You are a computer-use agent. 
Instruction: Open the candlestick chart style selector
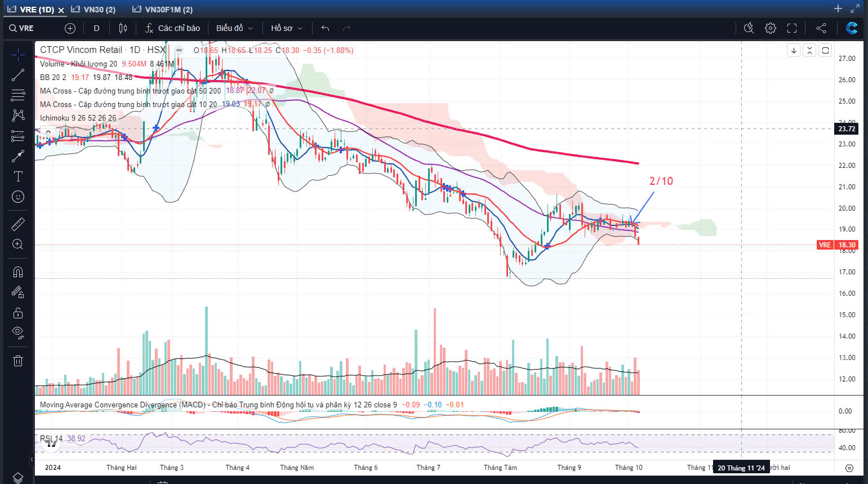click(x=123, y=28)
